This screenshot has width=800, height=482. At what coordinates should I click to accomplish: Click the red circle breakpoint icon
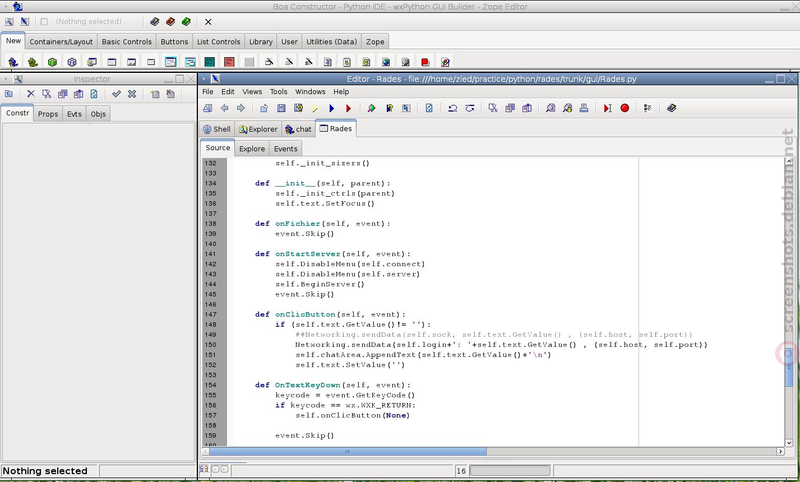(x=624, y=108)
